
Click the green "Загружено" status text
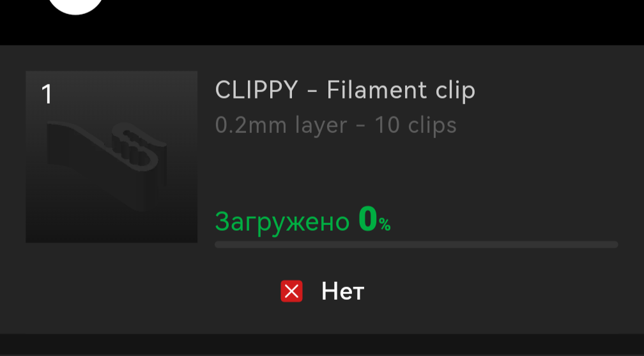pos(282,222)
